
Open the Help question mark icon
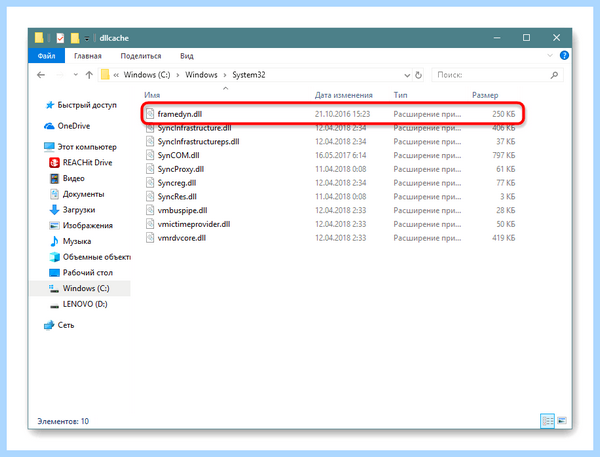point(564,55)
